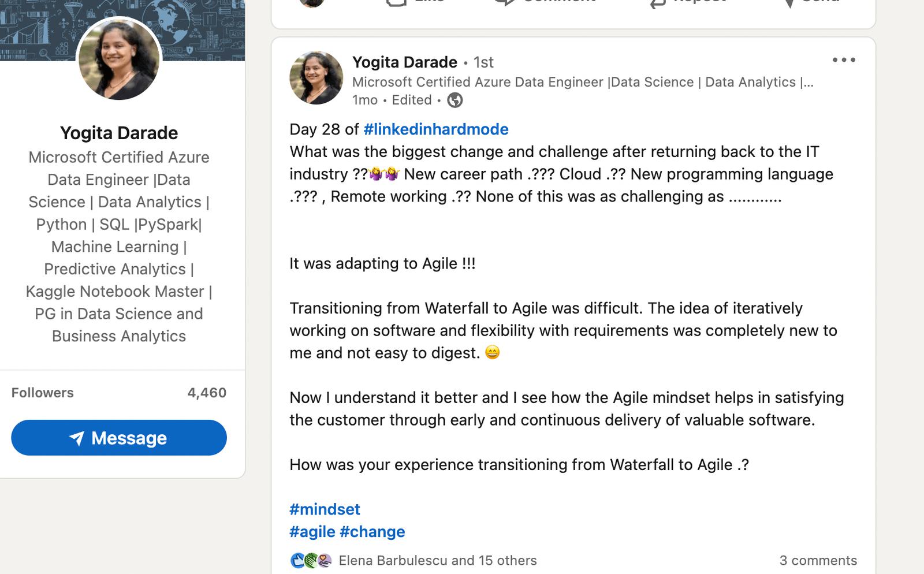View the Followers count 4,460

pos(206,393)
